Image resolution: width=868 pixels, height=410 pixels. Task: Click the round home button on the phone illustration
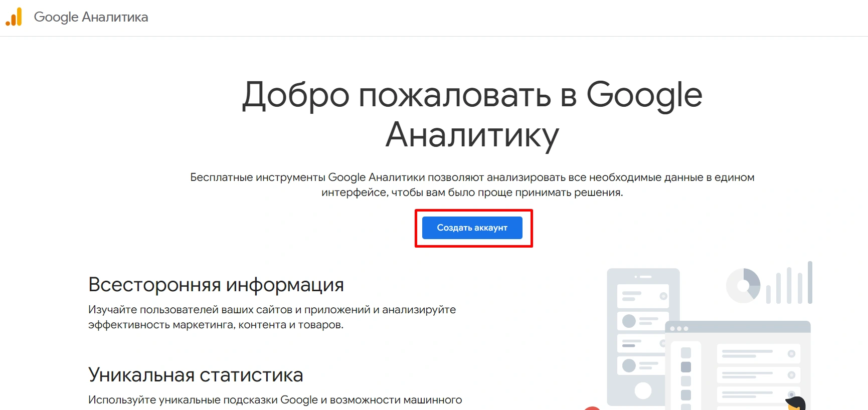[643, 390]
